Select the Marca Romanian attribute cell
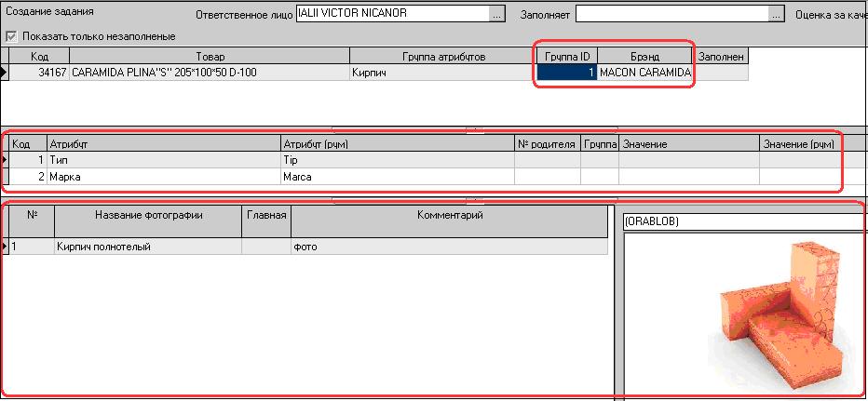Viewport: 868px width, 401px height. [x=398, y=177]
